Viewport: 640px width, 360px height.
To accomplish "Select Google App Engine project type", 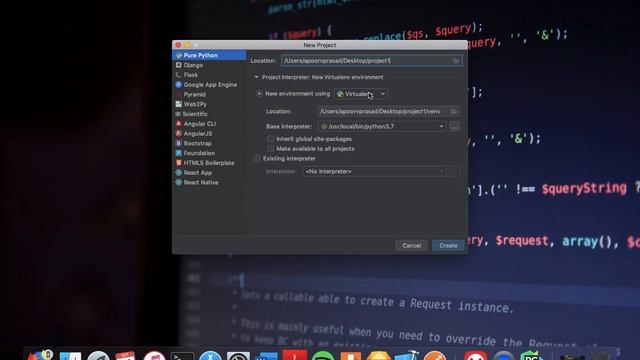I will pos(209,84).
